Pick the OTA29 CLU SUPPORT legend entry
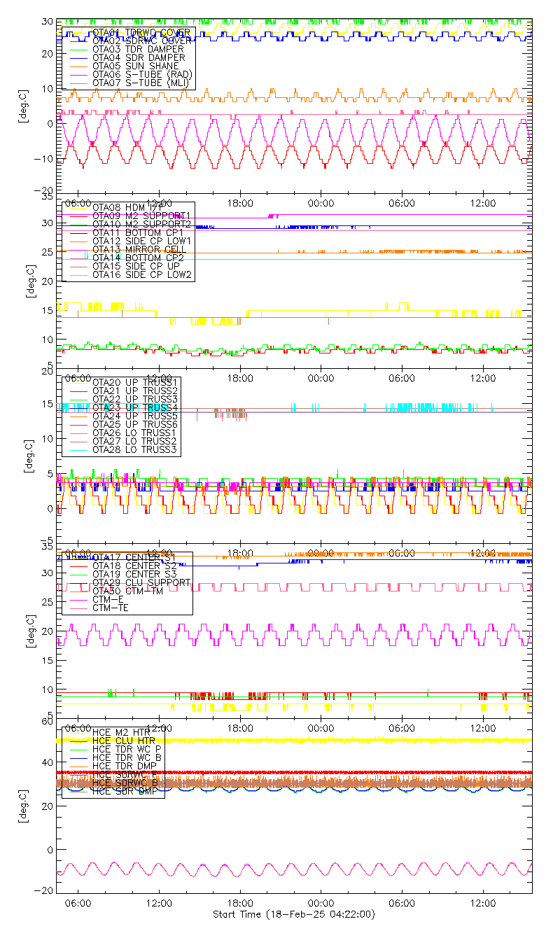This screenshot has height=945, width=560. (x=141, y=582)
